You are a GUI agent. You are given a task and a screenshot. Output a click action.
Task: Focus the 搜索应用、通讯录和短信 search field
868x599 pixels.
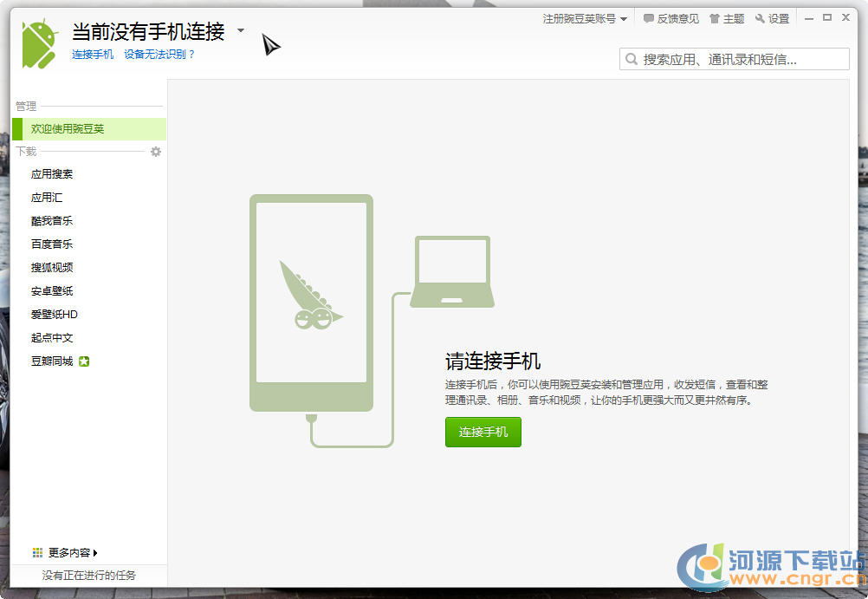[734, 59]
